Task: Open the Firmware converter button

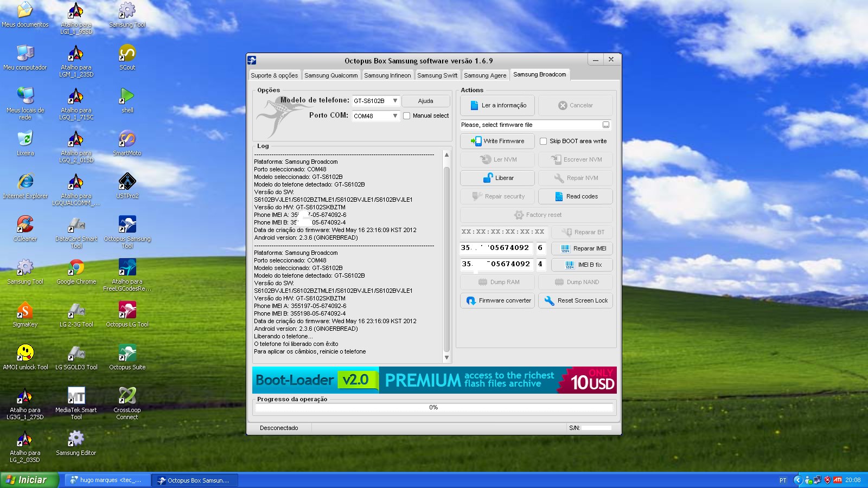Action: click(x=497, y=300)
